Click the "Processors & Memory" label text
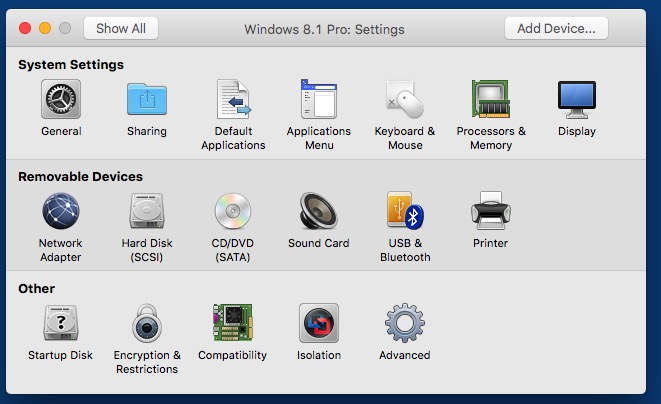This screenshot has height=404, width=661. (491, 138)
